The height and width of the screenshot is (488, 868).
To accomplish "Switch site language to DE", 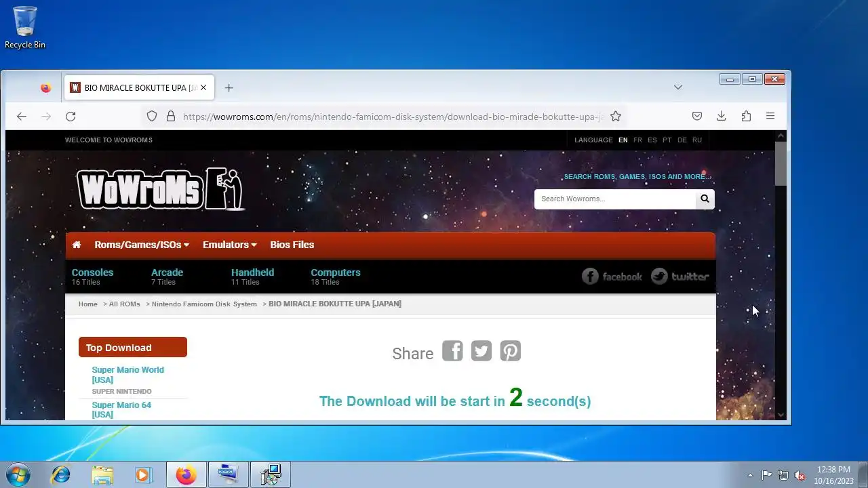I will pos(682,140).
